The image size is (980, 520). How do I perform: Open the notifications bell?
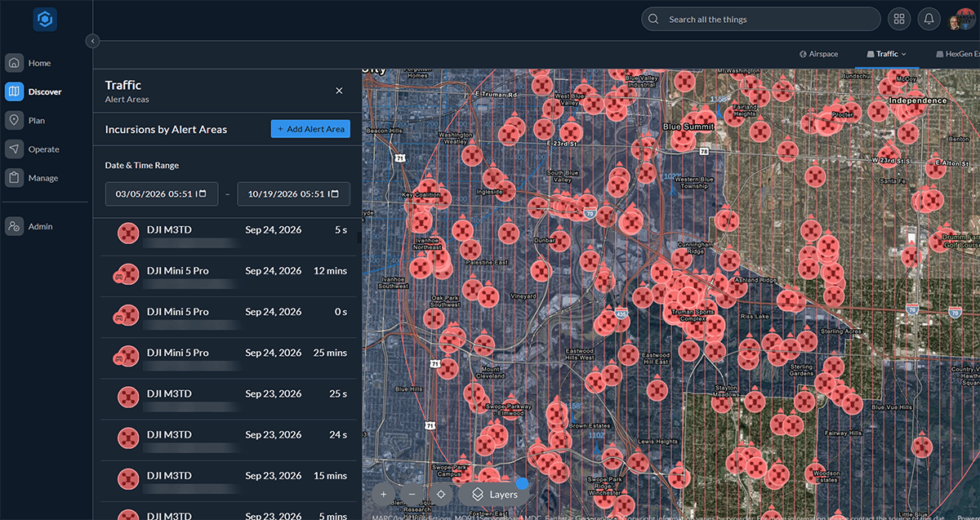pos(929,20)
